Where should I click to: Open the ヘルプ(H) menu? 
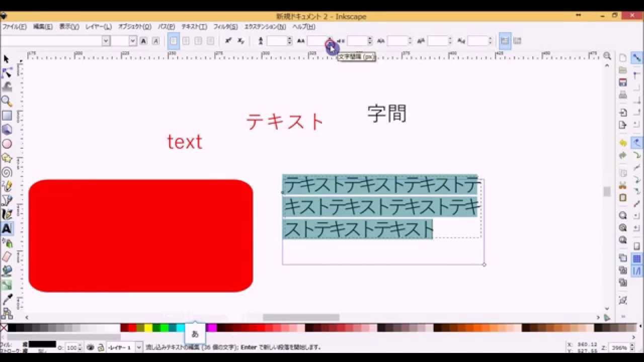(x=304, y=27)
